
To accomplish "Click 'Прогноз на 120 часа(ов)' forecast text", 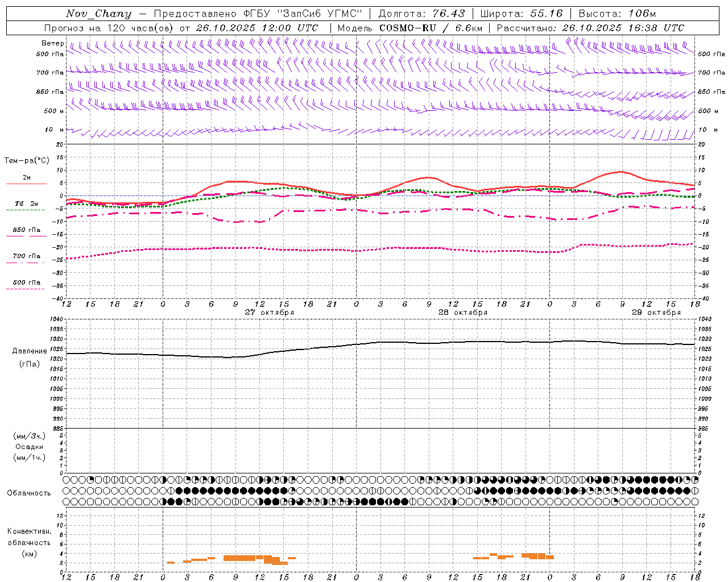I will (x=109, y=28).
